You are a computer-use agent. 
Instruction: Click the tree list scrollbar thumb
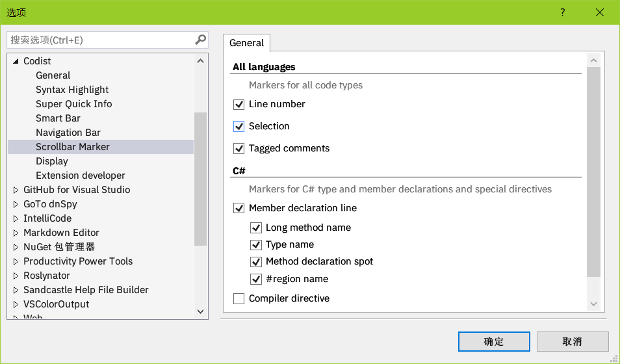pos(200,179)
